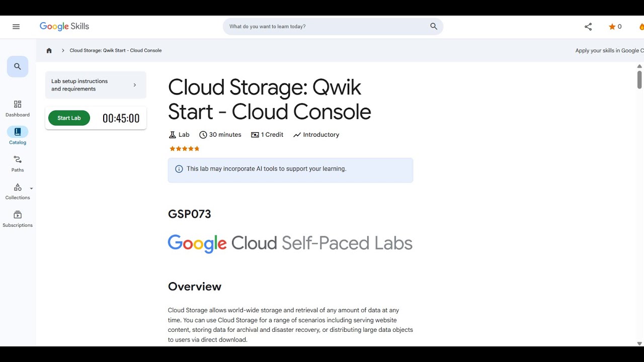
Task: Click the sidebar search button
Action: tap(18, 66)
